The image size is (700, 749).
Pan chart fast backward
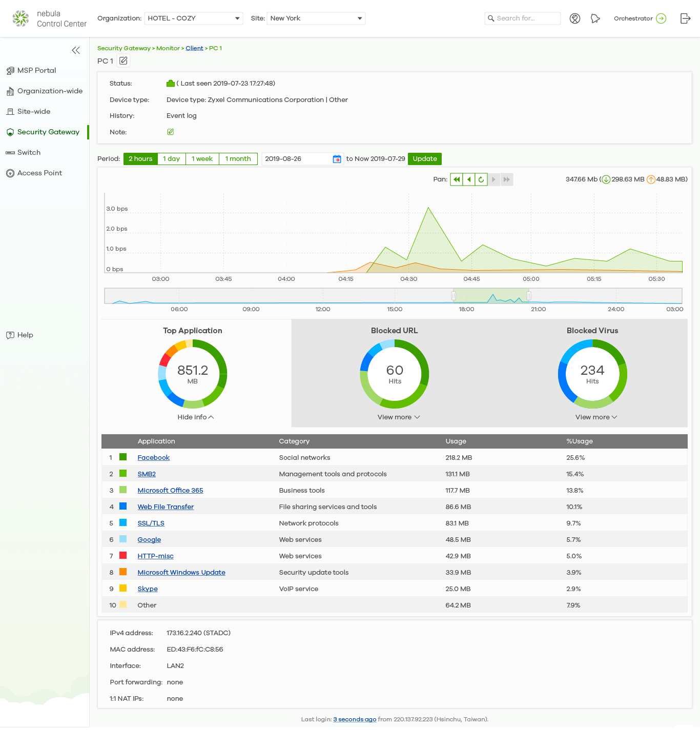point(456,179)
